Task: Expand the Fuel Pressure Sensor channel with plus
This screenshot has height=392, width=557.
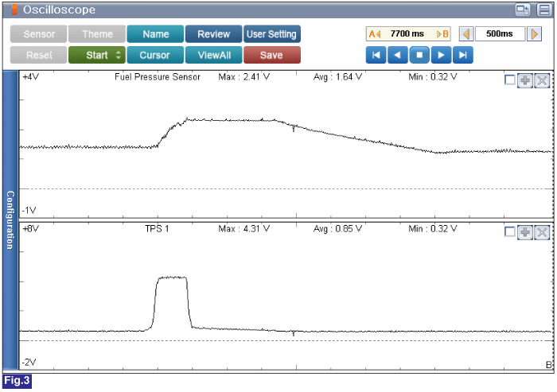Action: (x=525, y=80)
